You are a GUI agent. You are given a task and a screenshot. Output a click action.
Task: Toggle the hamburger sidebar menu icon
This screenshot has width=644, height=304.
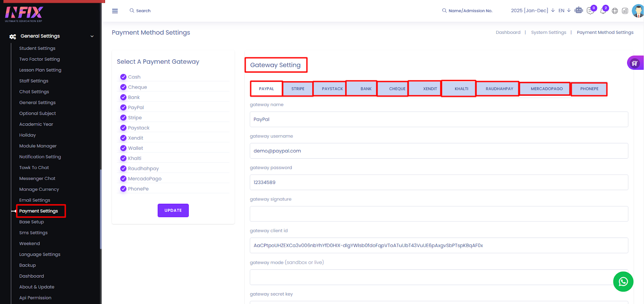pos(115,11)
